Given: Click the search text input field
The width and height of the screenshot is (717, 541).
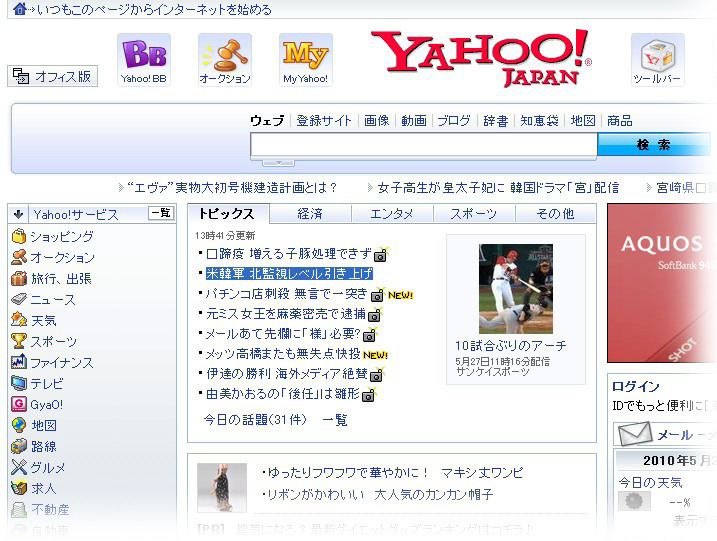Looking at the screenshot, I should click(423, 145).
